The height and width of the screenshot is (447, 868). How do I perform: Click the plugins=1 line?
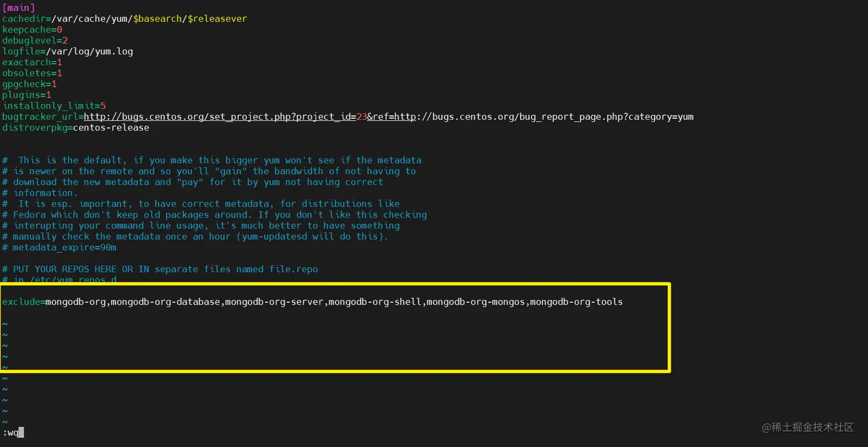pyautogui.click(x=27, y=95)
